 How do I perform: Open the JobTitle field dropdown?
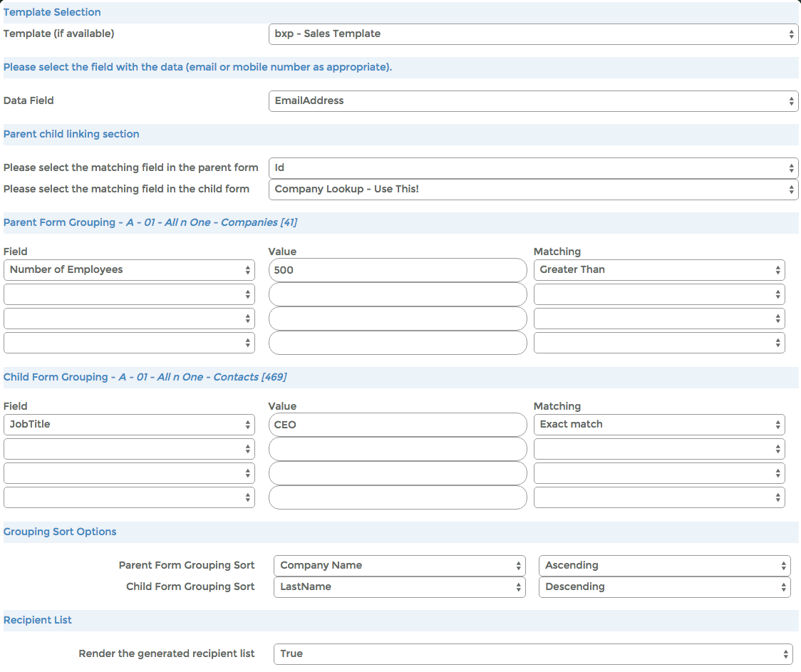point(129,425)
